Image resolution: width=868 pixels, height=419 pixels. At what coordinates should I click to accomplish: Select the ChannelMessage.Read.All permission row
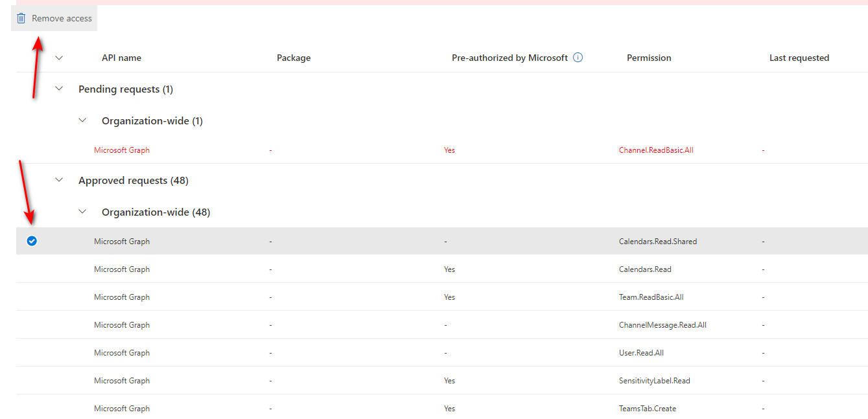pyautogui.click(x=663, y=325)
